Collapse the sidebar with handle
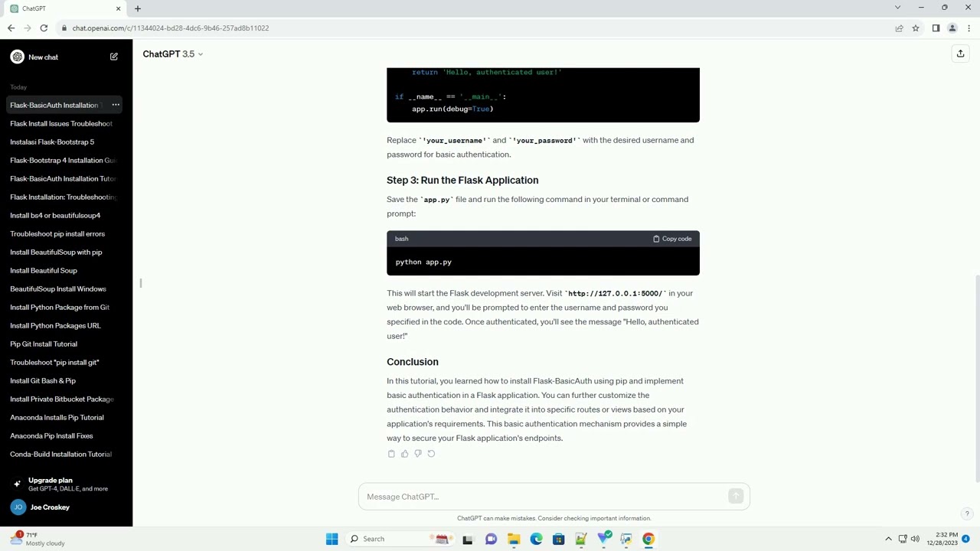The image size is (980, 551). [x=140, y=283]
